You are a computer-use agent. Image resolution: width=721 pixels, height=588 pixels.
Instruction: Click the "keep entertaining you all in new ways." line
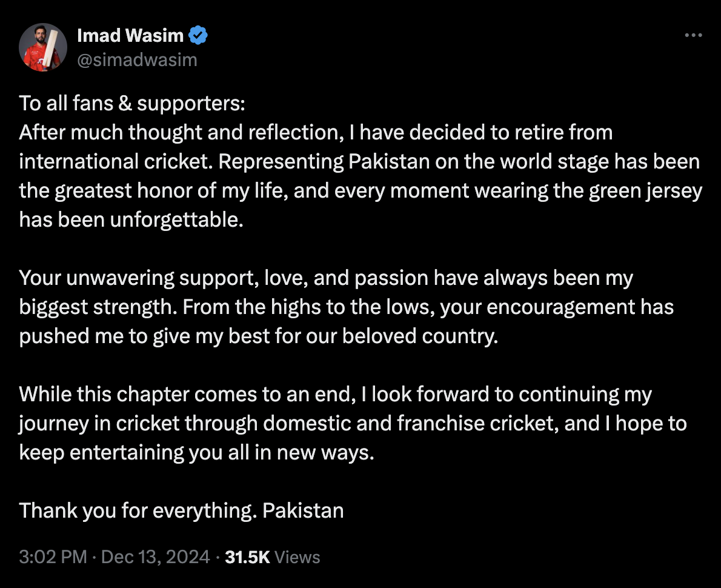click(x=197, y=452)
